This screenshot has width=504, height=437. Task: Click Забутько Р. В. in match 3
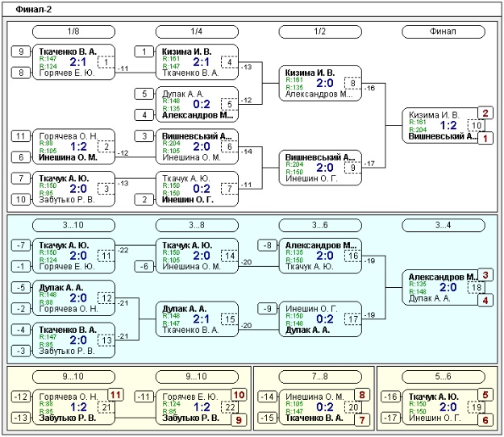coord(67,199)
